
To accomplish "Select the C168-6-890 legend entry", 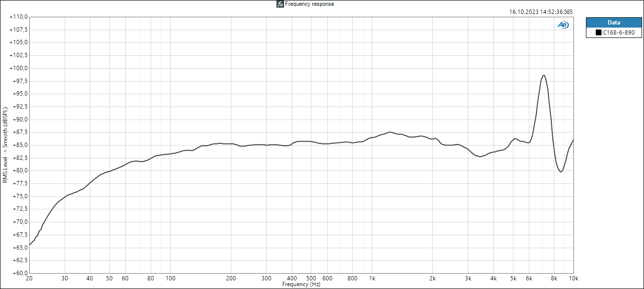I will [614, 33].
